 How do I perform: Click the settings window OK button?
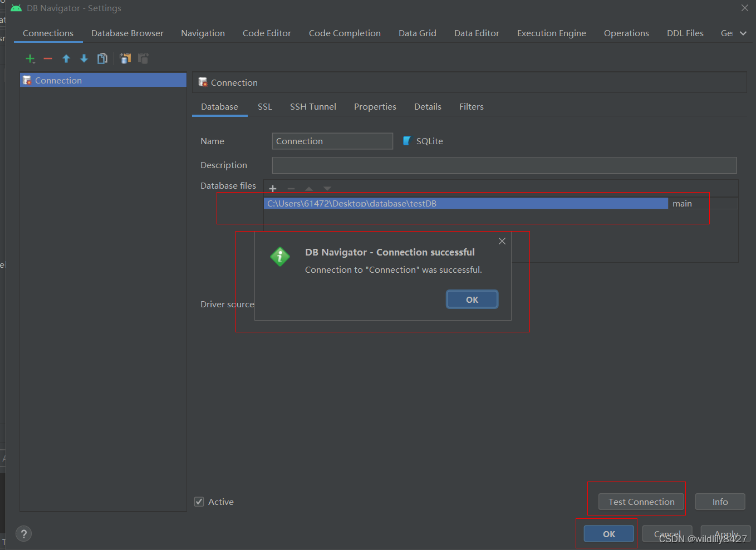tap(609, 534)
